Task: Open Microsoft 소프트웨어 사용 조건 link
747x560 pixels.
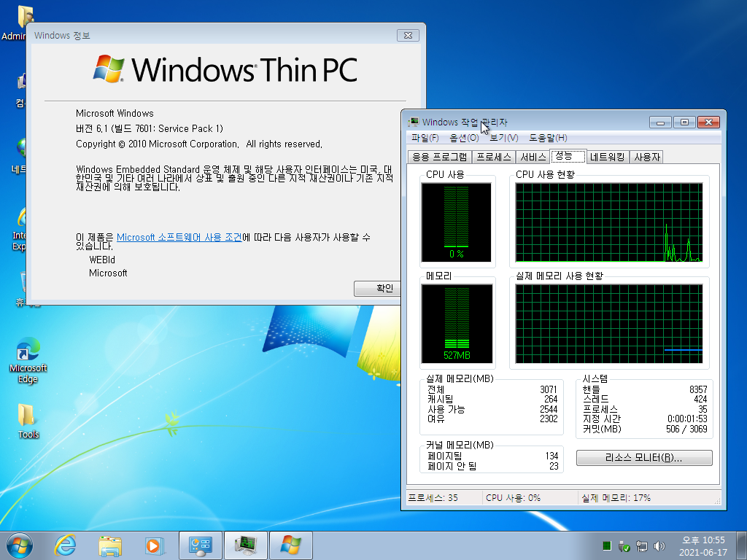Action: click(x=179, y=237)
